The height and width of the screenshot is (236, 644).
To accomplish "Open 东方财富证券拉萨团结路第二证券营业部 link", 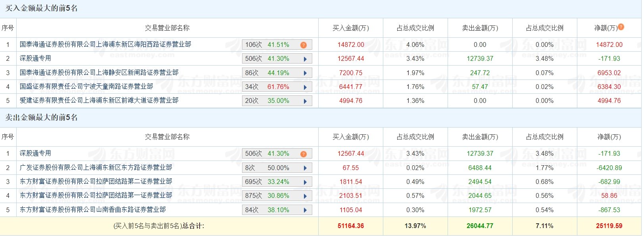I will tap(96, 182).
